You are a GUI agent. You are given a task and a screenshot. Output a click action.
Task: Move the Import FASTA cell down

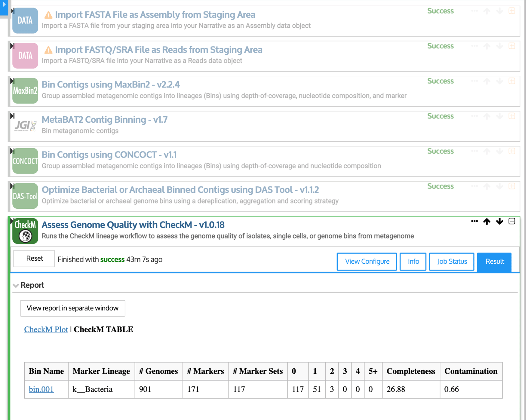[x=500, y=11]
